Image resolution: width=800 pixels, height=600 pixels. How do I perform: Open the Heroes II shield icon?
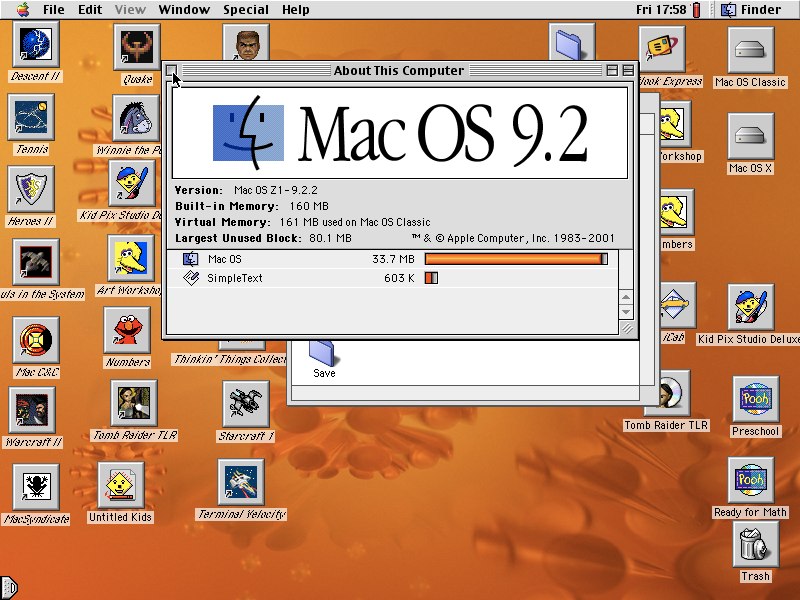(x=31, y=189)
